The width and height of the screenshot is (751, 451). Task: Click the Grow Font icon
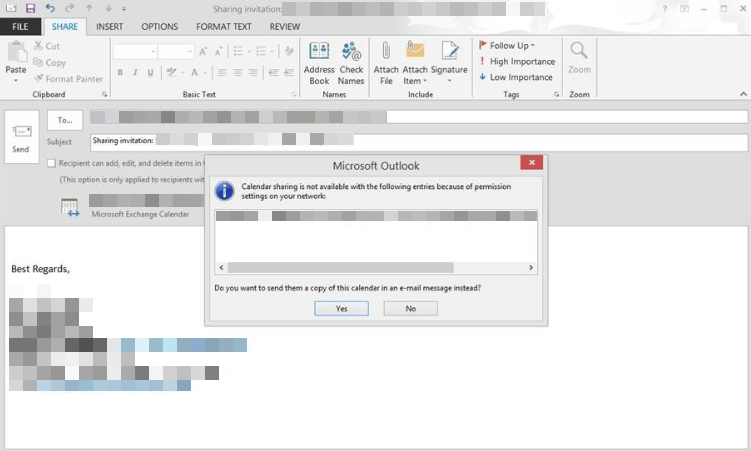203,51
